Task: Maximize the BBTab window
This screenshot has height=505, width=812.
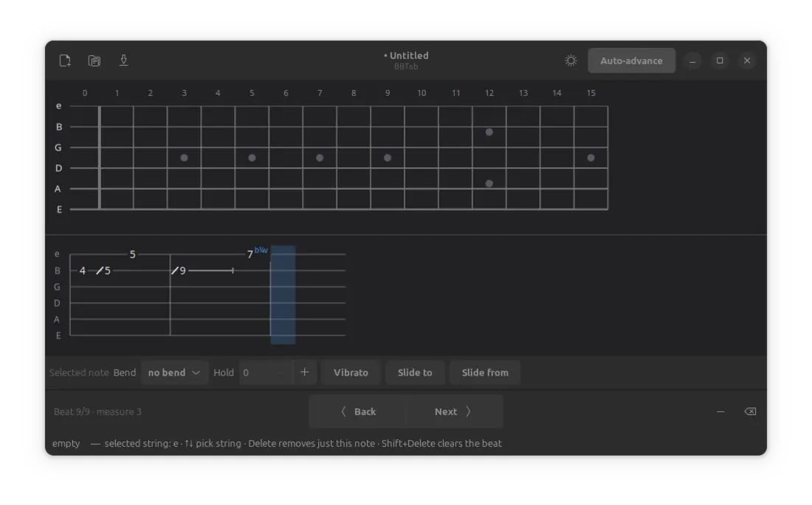Action: click(x=720, y=61)
